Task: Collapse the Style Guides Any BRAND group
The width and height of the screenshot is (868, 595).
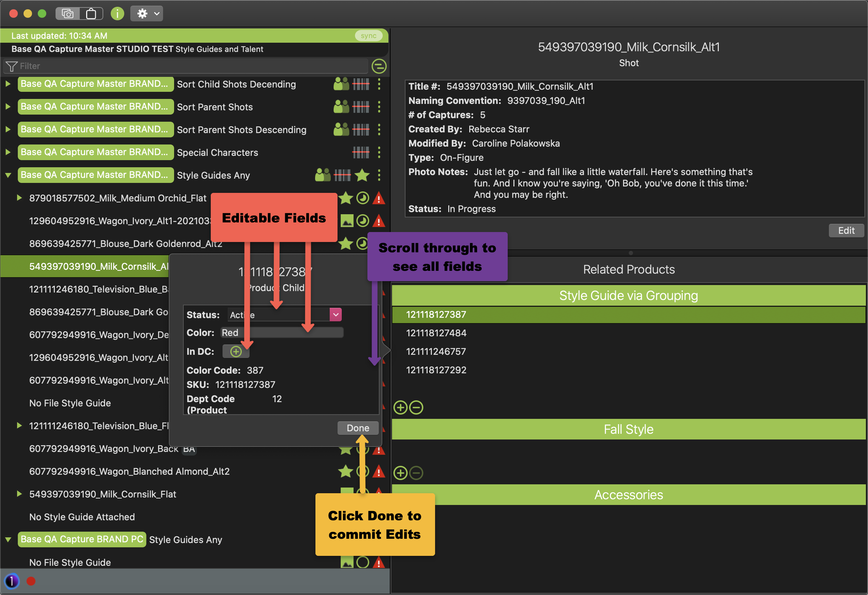Action: click(8, 175)
